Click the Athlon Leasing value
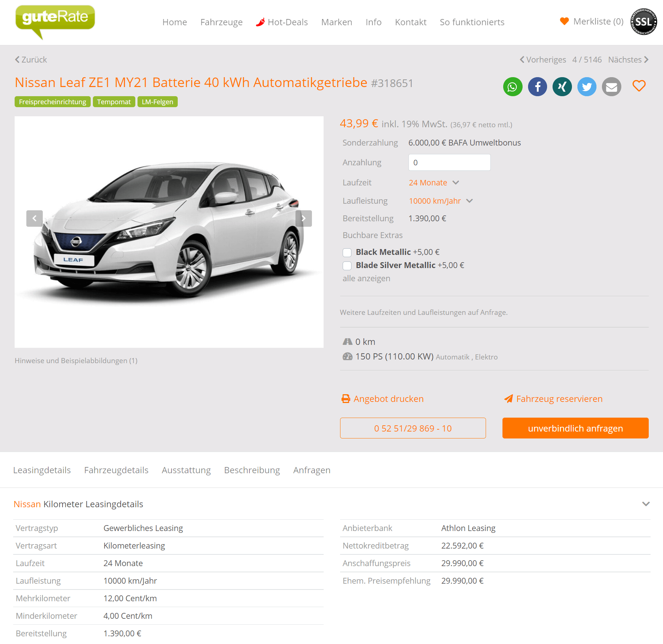The width and height of the screenshot is (663, 644). pyautogui.click(x=468, y=528)
